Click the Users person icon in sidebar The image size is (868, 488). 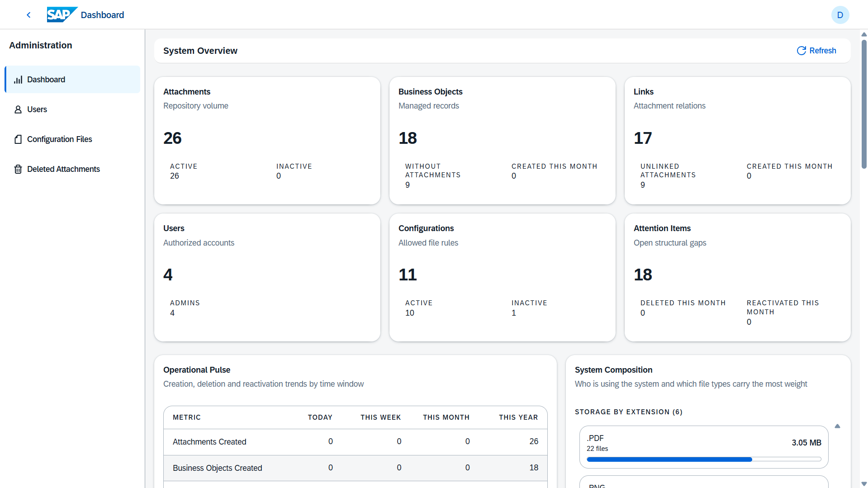point(18,109)
